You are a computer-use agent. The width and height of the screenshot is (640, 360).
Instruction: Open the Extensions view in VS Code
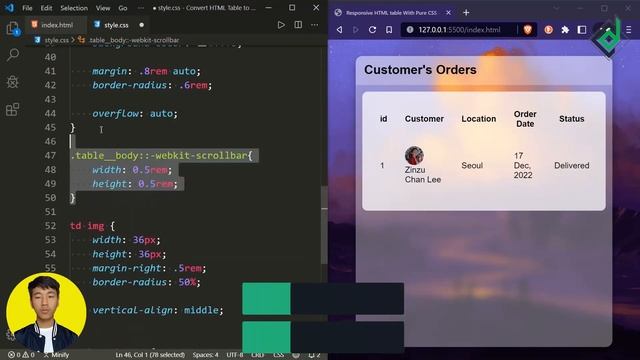pos(13,109)
